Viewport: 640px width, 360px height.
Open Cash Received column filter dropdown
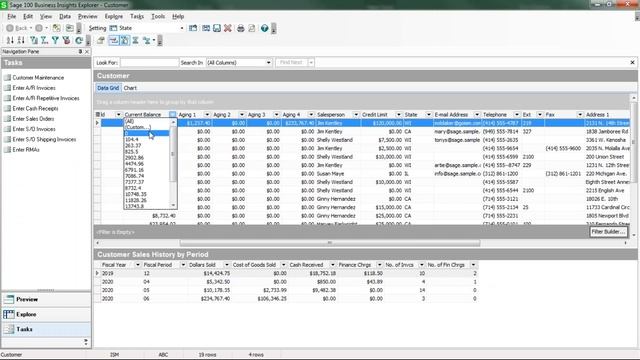(x=333, y=265)
